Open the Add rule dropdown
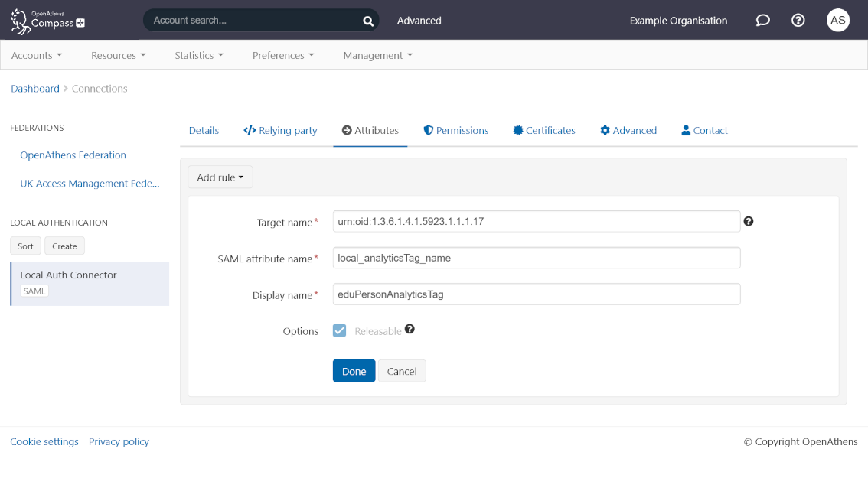The height and width of the screenshot is (488, 868). tap(220, 177)
